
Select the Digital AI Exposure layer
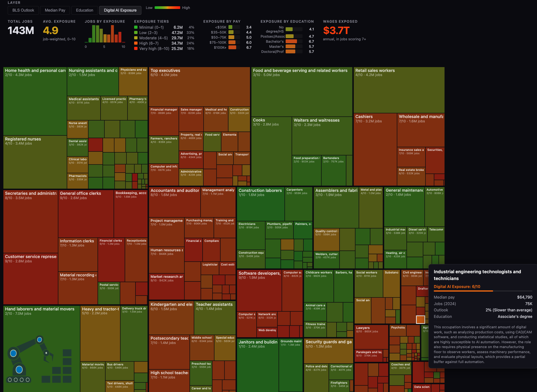click(120, 10)
